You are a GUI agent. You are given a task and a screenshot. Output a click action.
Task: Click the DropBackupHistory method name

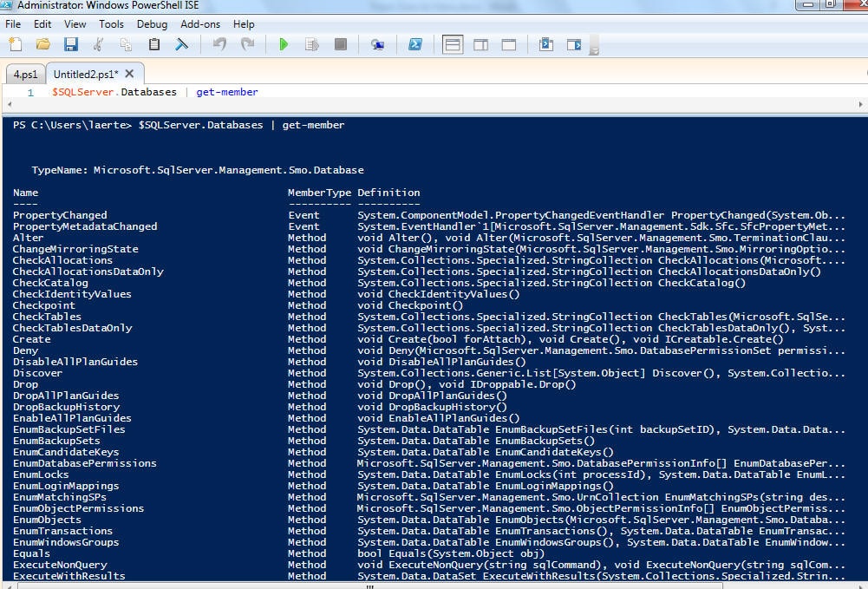coord(66,407)
